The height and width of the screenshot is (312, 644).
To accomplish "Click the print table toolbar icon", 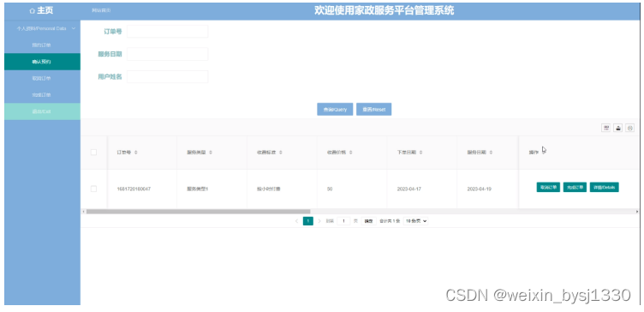I will [x=630, y=128].
